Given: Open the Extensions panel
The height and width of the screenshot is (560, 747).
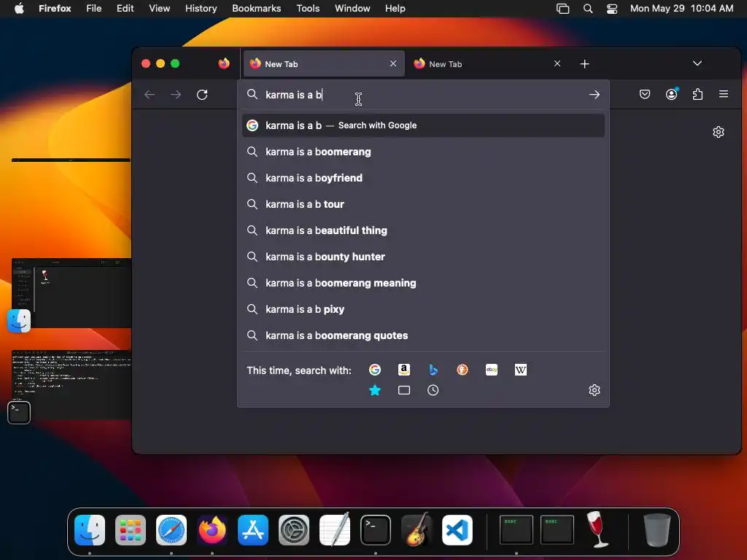Looking at the screenshot, I should [x=697, y=94].
